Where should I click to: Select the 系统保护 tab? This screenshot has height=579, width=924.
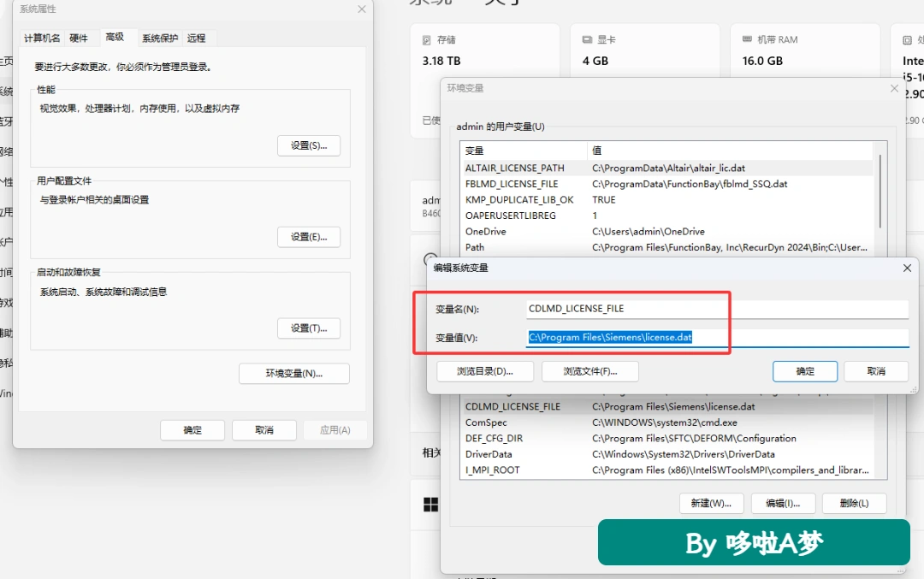click(160, 38)
